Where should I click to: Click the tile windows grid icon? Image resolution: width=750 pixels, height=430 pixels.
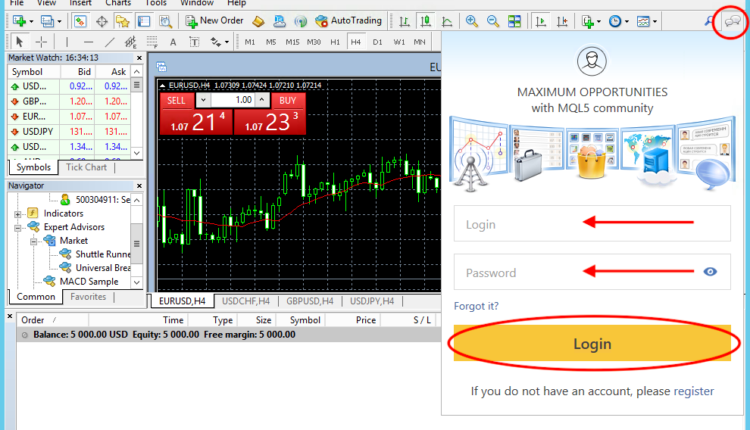[512, 20]
